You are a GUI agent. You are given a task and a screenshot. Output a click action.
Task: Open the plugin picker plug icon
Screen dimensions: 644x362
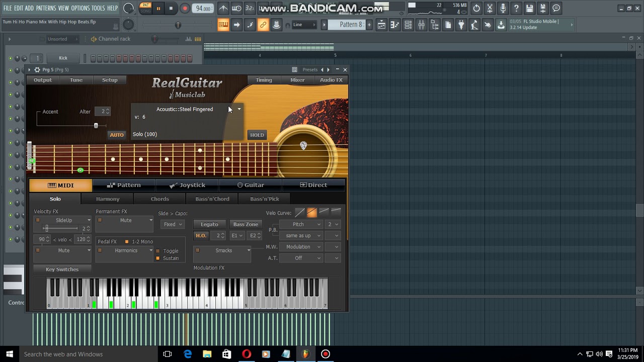point(461,25)
